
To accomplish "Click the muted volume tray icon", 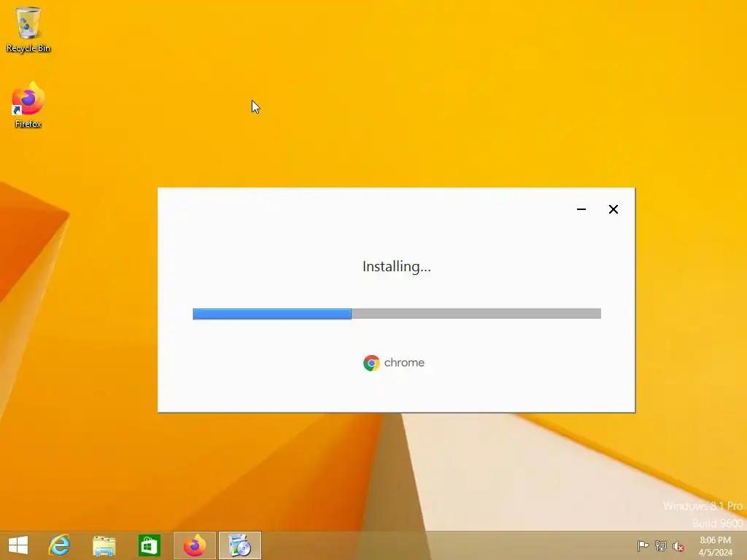I will [678, 546].
